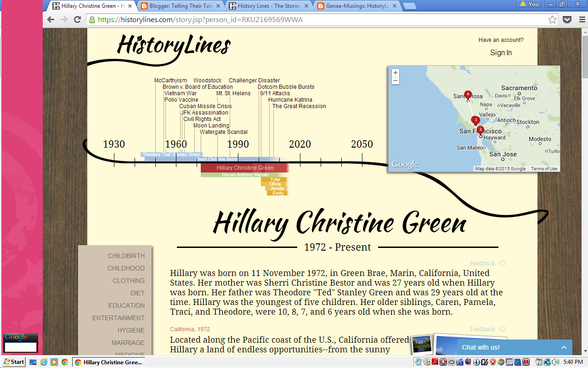Click the Woodstock event label

208,80
